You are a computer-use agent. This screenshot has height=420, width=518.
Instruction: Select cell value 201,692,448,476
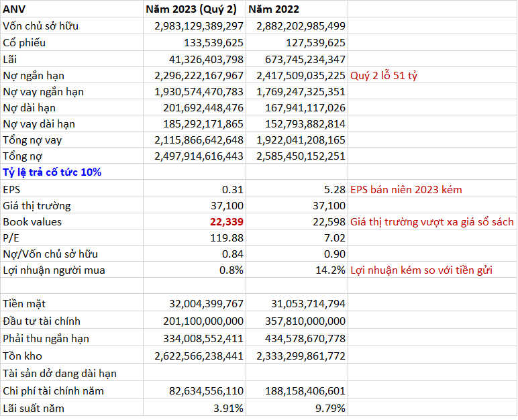(x=203, y=108)
